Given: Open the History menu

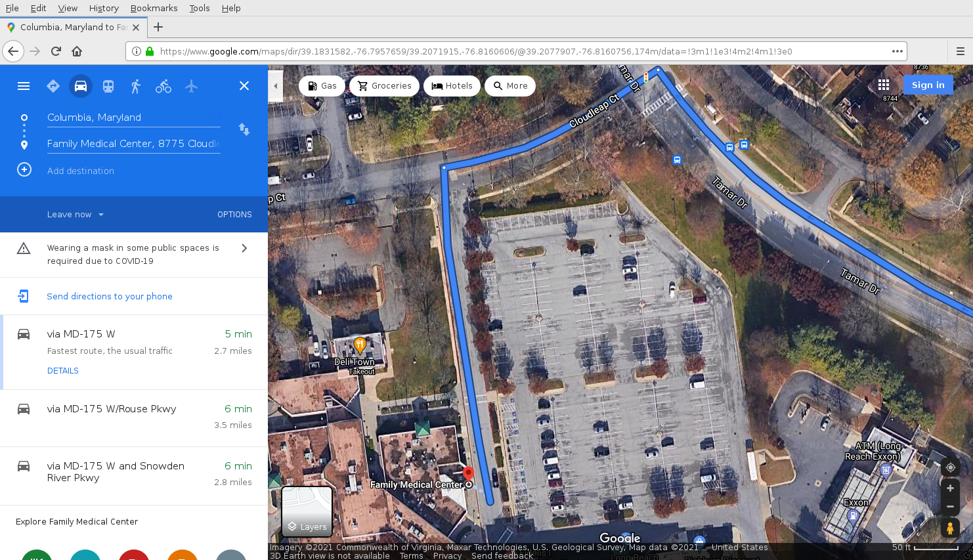Looking at the screenshot, I should click(104, 8).
